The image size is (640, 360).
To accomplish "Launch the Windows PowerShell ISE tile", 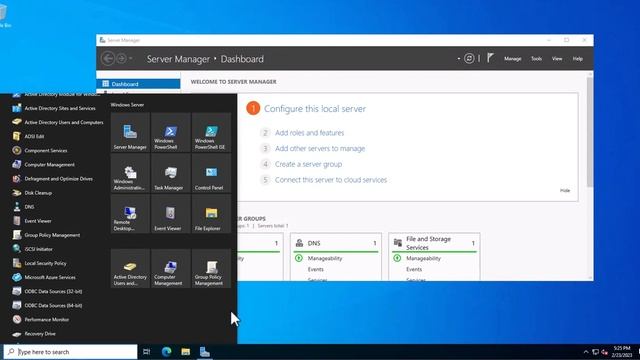I will pyautogui.click(x=211, y=132).
